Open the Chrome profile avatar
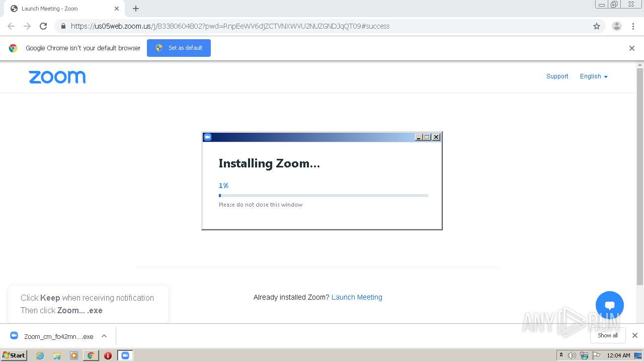Viewport: 644px width, 362px height. [x=616, y=26]
